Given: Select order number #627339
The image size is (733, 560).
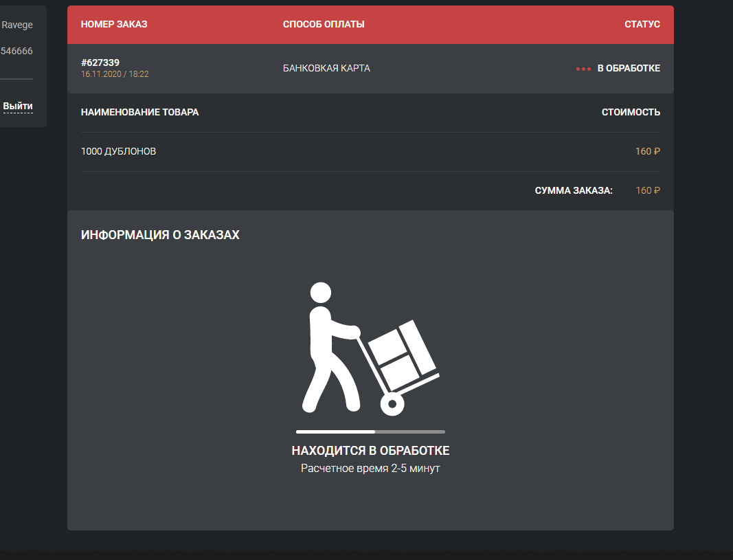Looking at the screenshot, I should 100,63.
